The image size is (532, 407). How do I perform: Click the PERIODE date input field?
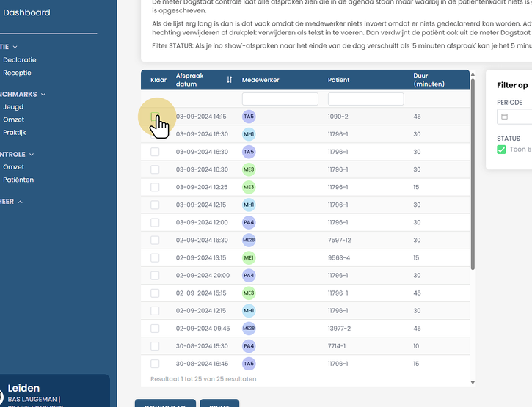[514, 117]
